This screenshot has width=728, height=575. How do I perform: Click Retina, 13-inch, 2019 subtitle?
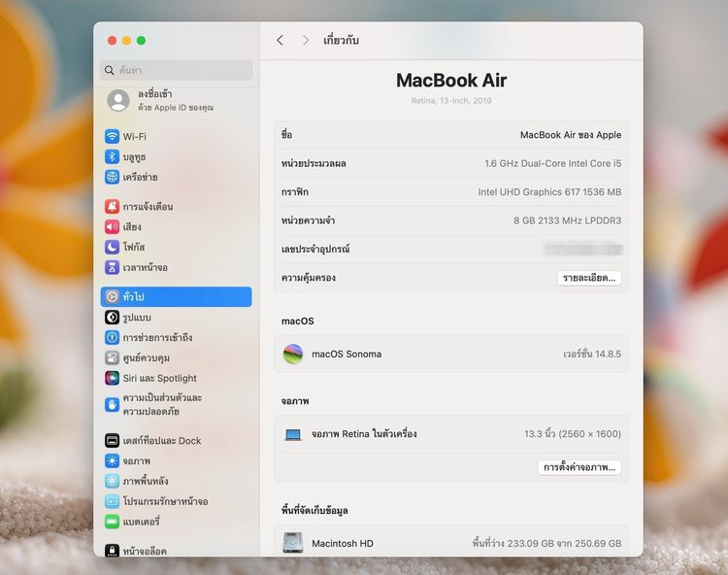click(x=451, y=101)
